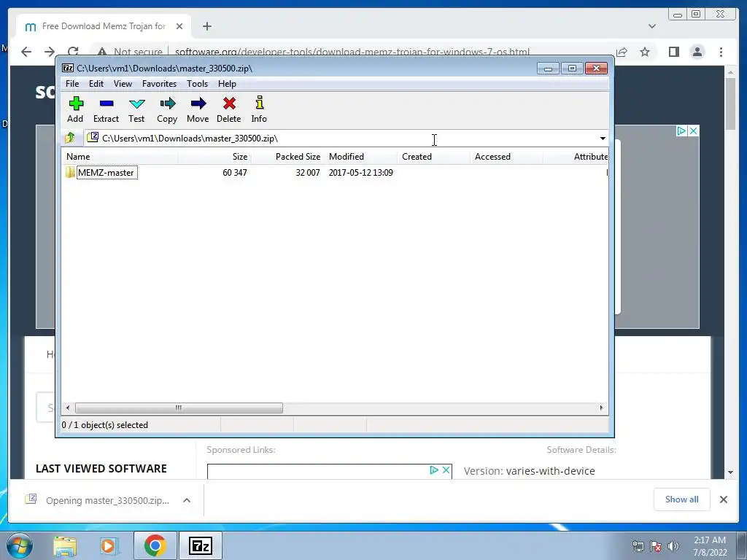
Task: Sort by Packed Size column header
Action: [x=287, y=157]
